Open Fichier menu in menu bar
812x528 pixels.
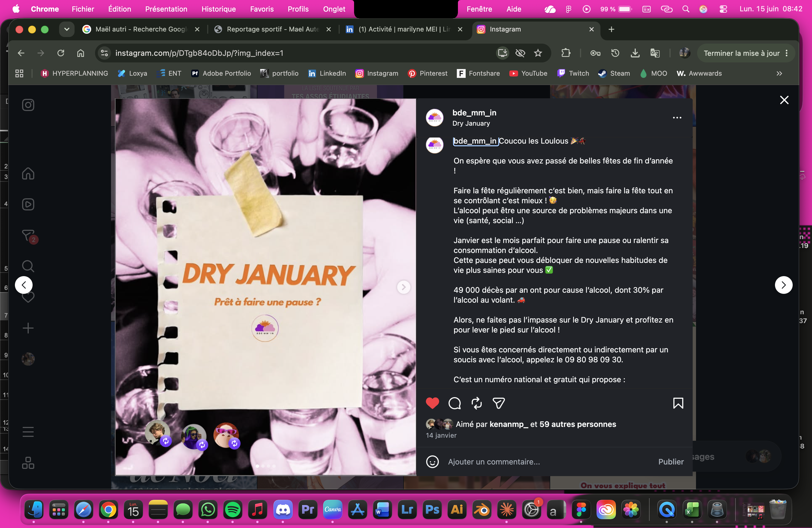83,9
